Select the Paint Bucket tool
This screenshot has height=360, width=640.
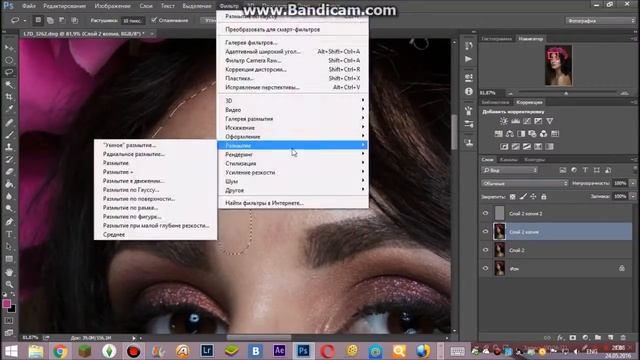(x=9, y=184)
